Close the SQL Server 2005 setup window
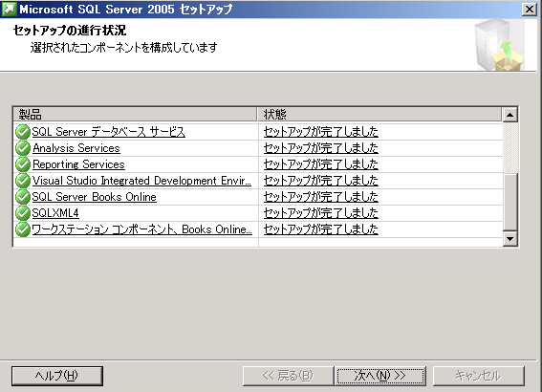The image size is (542, 392). click(x=530, y=9)
